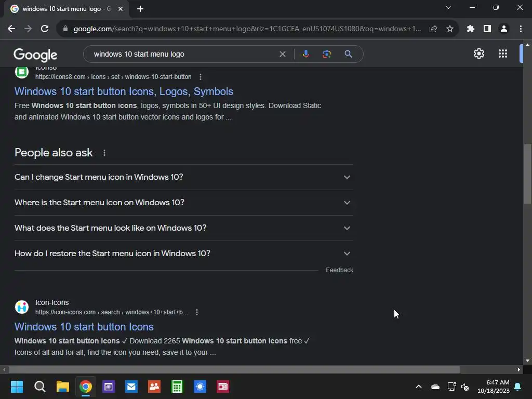Open Chrome extensions puzzle icon
532x399 pixels.
(471, 29)
